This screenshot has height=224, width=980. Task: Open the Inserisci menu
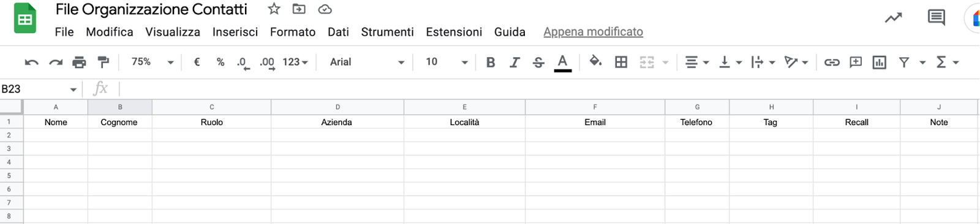pos(235,32)
